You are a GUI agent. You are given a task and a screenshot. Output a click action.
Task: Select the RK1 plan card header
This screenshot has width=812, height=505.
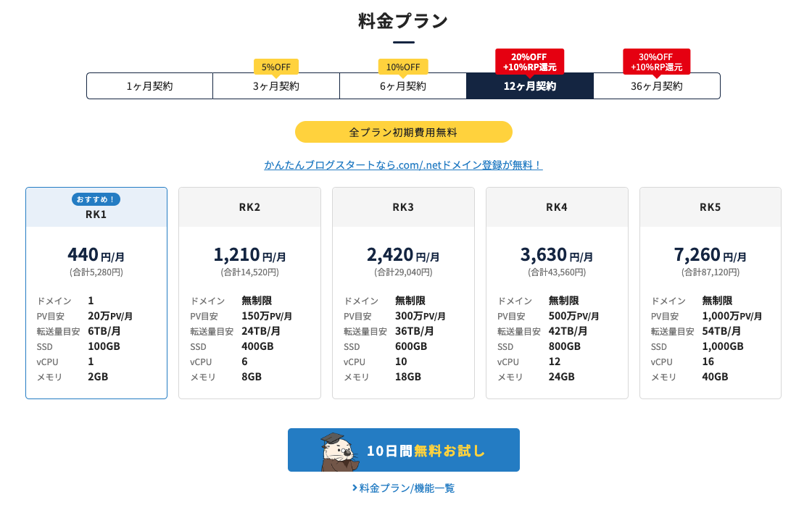coord(96,214)
